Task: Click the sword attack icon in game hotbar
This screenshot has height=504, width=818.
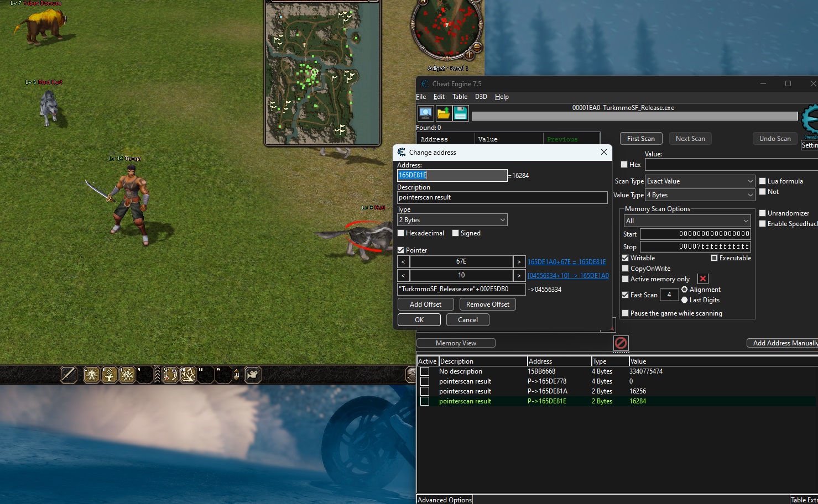Action: click(69, 375)
